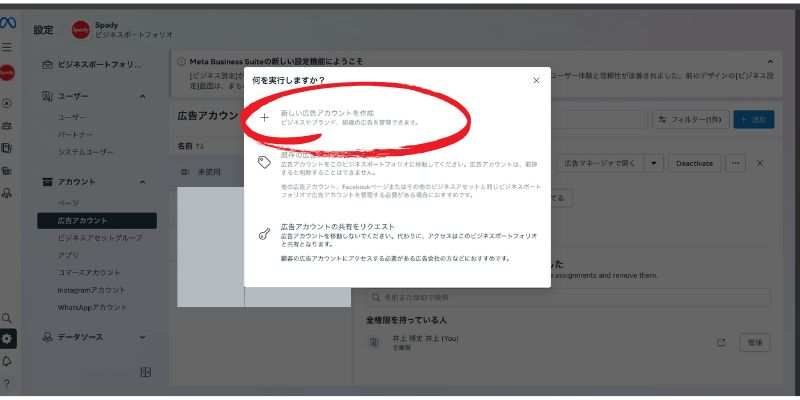Close the ad account details panel

tap(760, 163)
